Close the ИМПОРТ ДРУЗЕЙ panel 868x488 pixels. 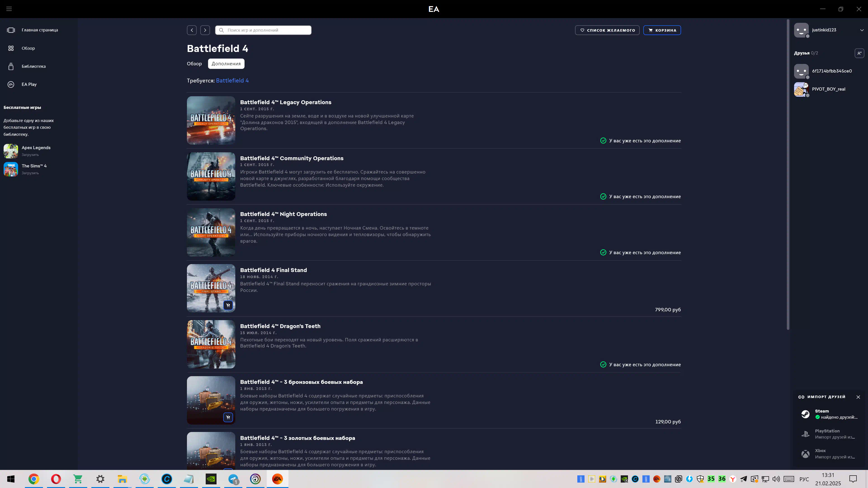pos(858,397)
